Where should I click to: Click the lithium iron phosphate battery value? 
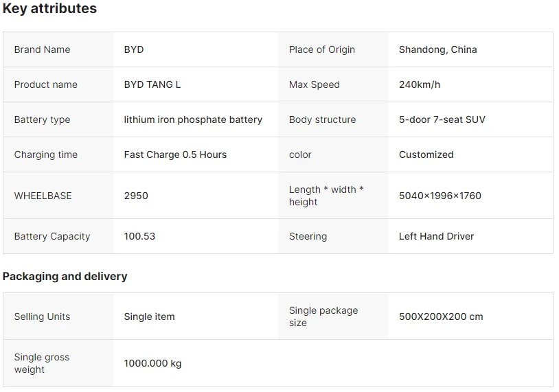(x=193, y=119)
